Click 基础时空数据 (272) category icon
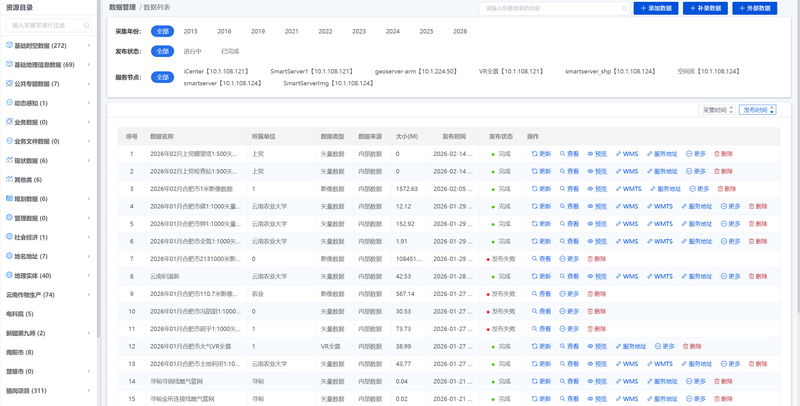 (x=9, y=46)
